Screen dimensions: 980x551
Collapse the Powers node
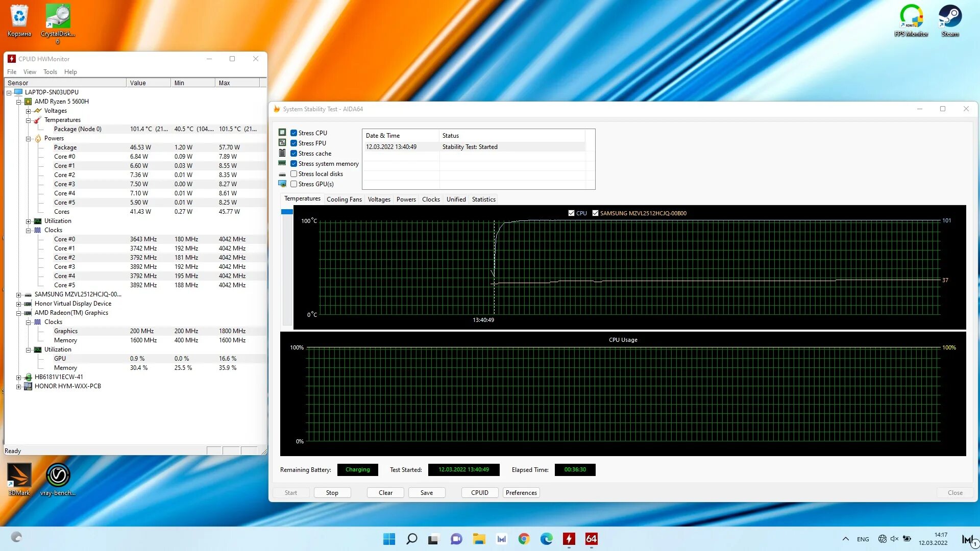pos(29,138)
